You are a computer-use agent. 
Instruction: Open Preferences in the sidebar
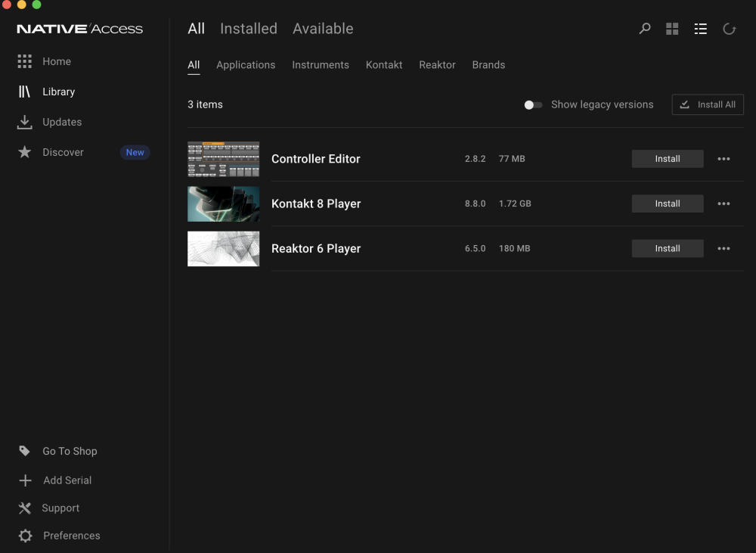[x=71, y=536]
